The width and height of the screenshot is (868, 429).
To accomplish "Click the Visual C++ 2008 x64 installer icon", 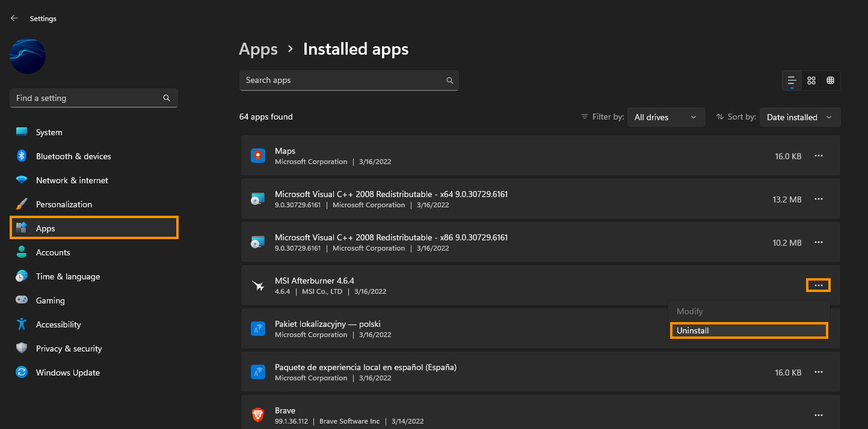I will (x=258, y=199).
